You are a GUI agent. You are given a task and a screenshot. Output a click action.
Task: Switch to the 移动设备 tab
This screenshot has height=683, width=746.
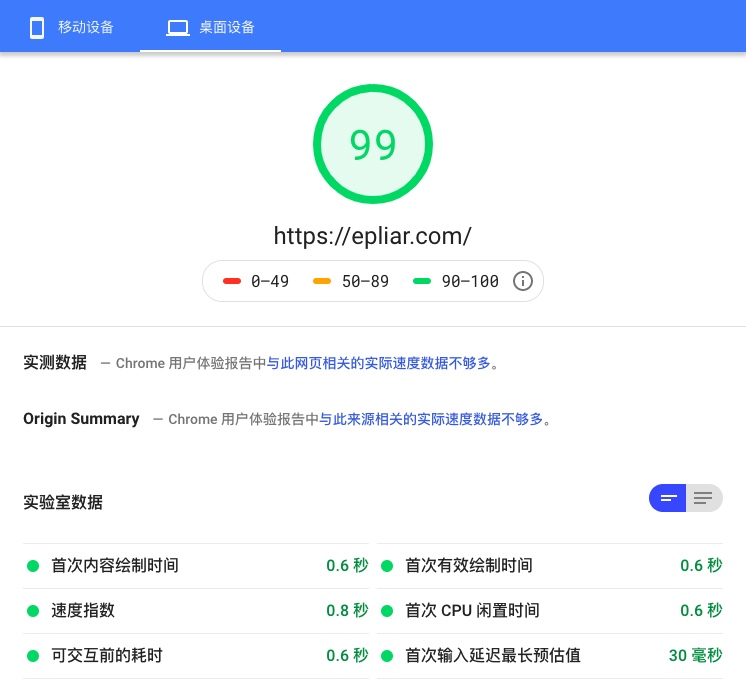click(70, 27)
